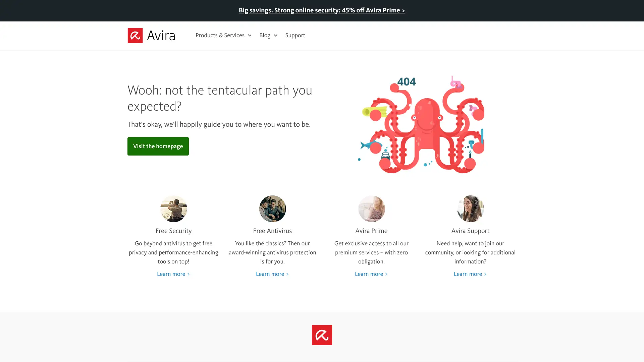Click the Avira Prime round photo
This screenshot has height=362, width=644.
tap(371, 208)
